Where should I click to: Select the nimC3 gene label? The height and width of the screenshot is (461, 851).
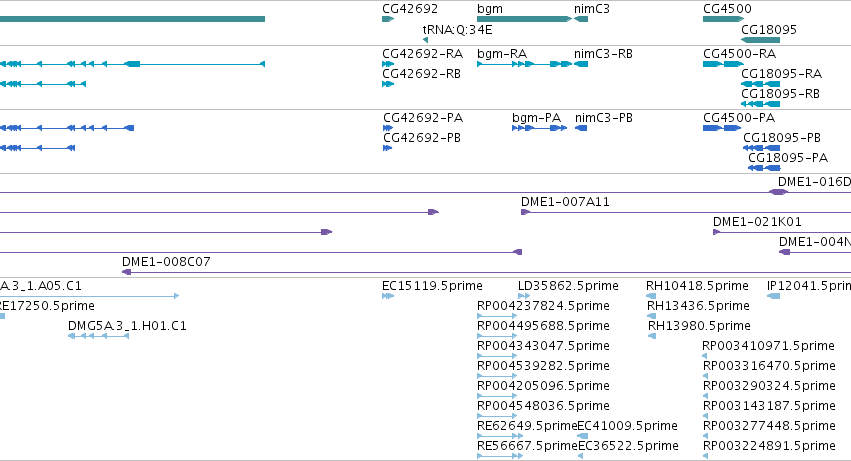pos(592,9)
